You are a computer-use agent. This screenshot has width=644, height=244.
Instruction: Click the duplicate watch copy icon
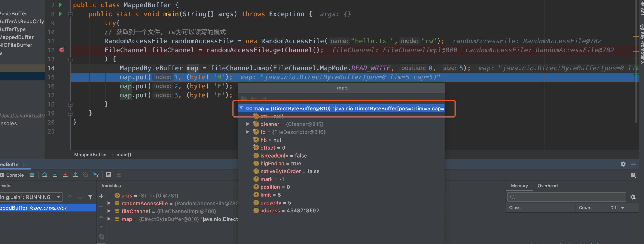tap(101, 237)
